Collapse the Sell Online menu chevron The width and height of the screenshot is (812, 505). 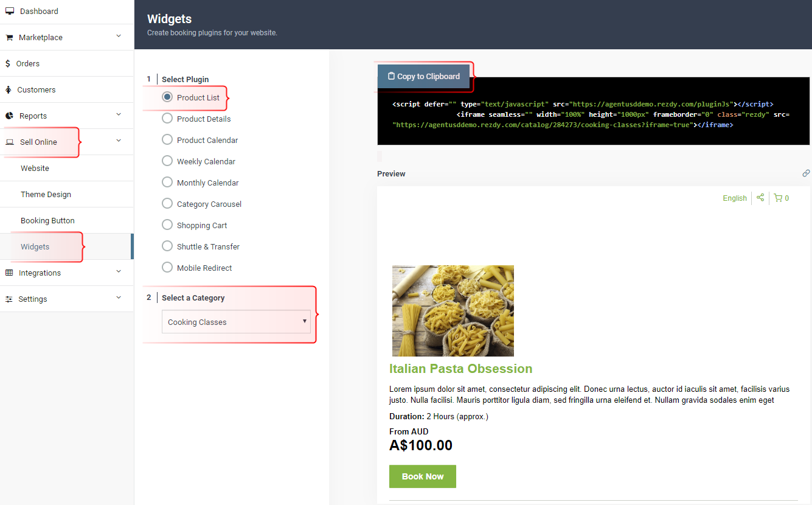click(x=119, y=141)
